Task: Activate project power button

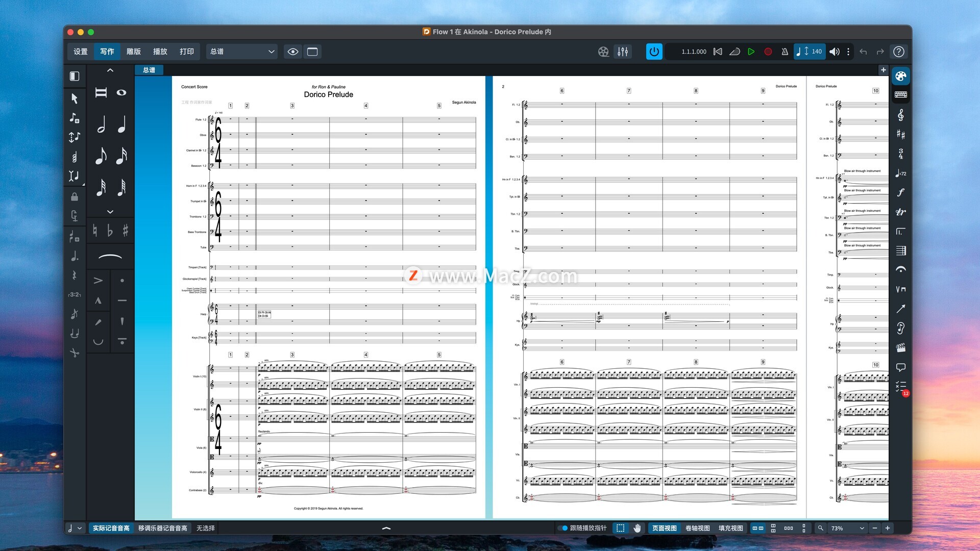Action: click(x=654, y=52)
